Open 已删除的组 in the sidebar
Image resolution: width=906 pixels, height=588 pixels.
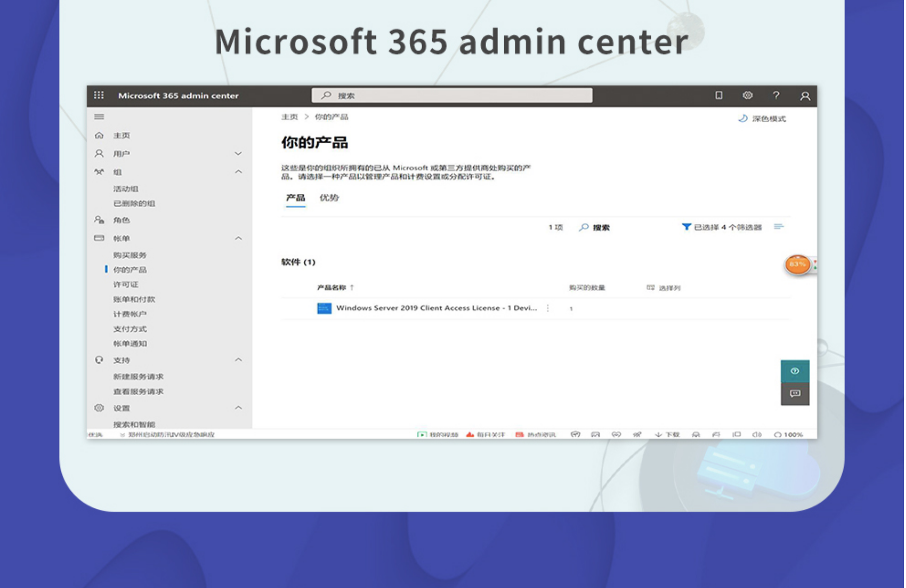(x=134, y=203)
